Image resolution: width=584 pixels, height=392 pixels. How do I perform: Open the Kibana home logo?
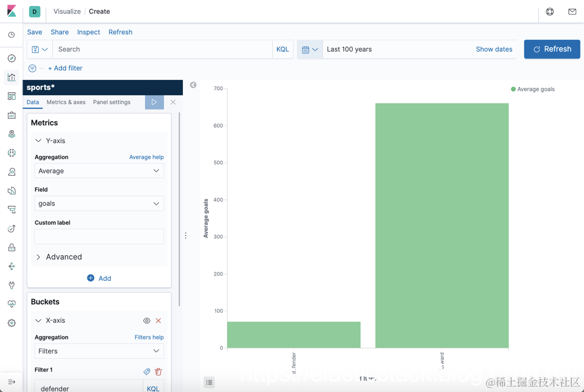click(12, 11)
